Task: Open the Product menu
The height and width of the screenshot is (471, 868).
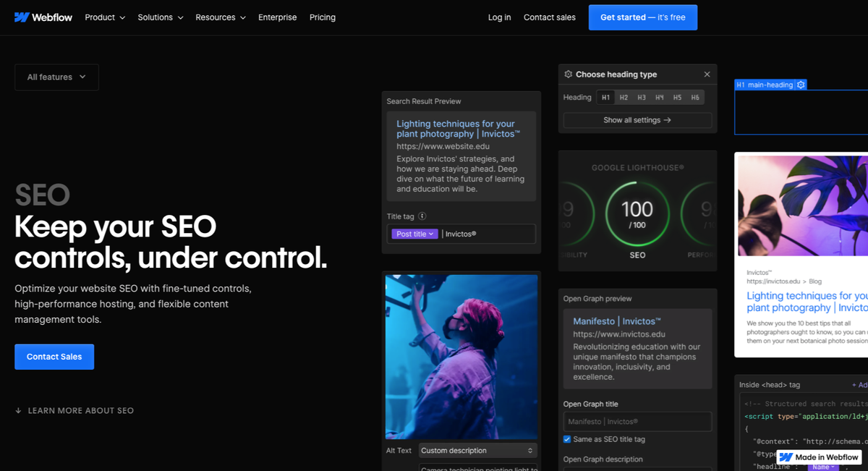Action: pyautogui.click(x=105, y=17)
